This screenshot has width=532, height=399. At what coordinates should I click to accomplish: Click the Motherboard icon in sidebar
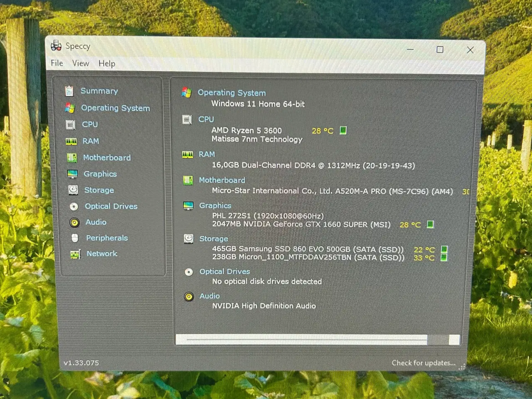tap(72, 158)
